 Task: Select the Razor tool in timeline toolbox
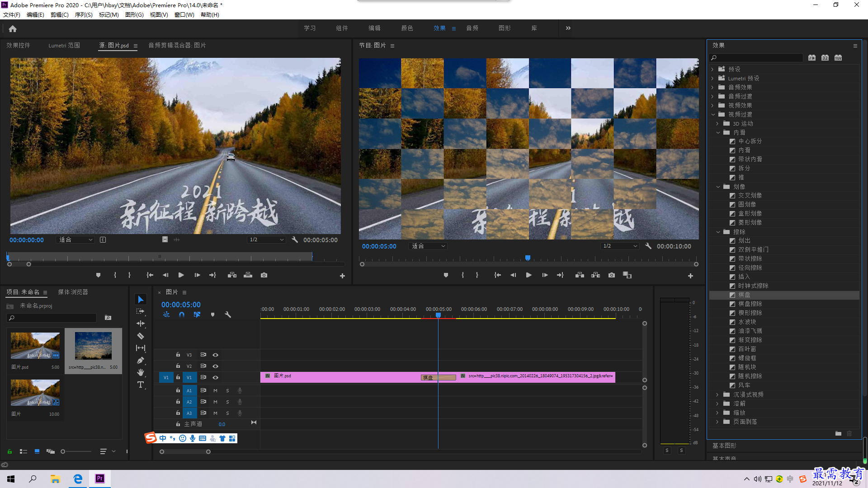[141, 336]
